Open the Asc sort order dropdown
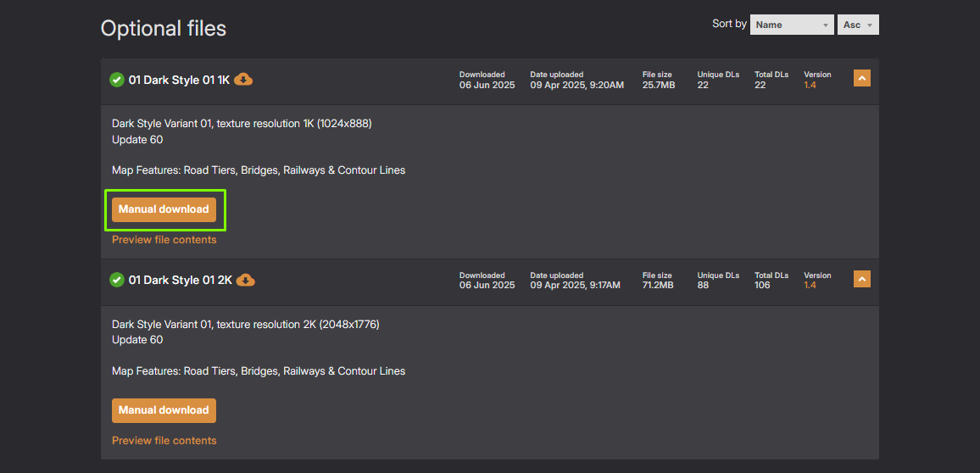The height and width of the screenshot is (473, 980). point(859,25)
